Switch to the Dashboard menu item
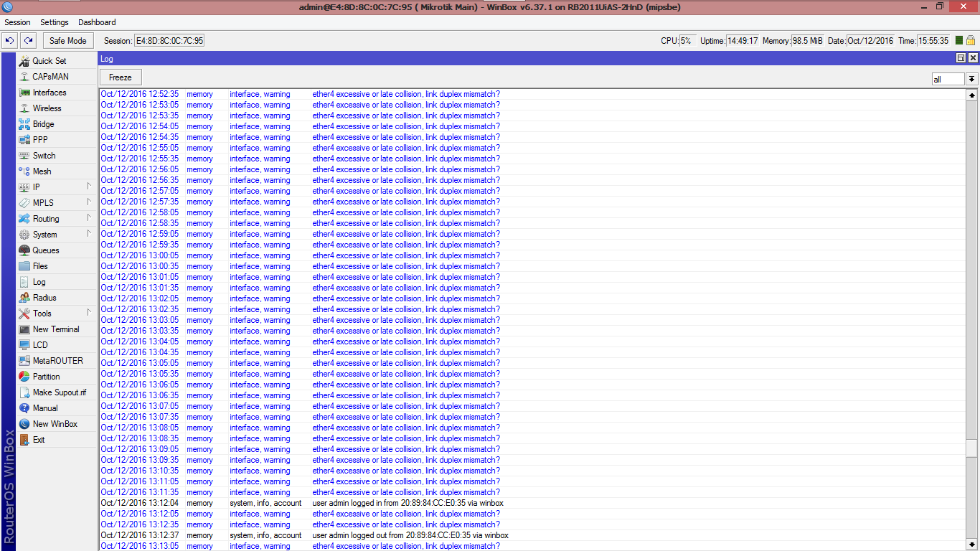Image resolution: width=980 pixels, height=551 pixels. [x=96, y=22]
